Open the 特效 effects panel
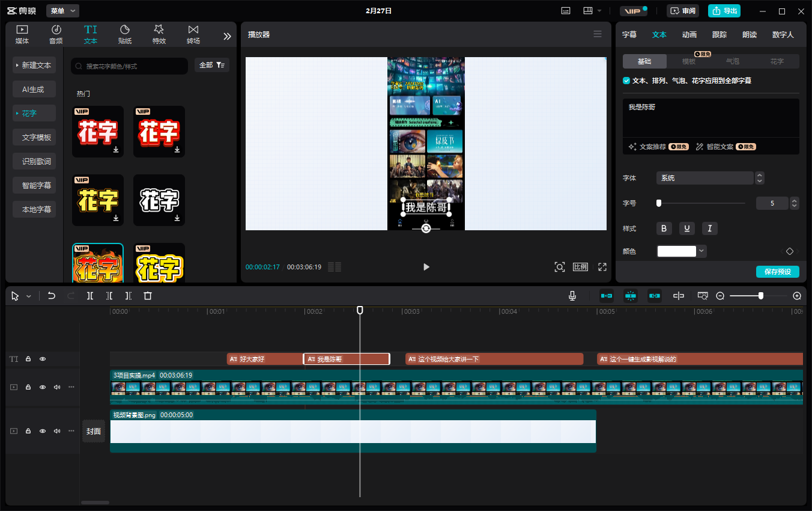 click(x=159, y=35)
